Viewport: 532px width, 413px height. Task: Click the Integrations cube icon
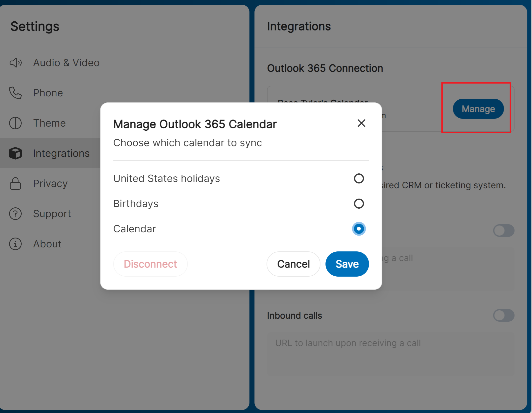pyautogui.click(x=15, y=153)
